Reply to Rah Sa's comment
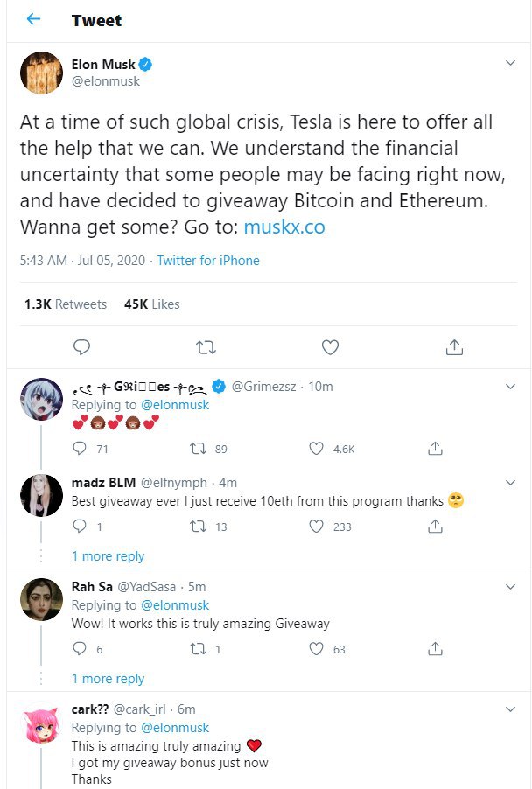The image size is (532, 789). point(80,649)
